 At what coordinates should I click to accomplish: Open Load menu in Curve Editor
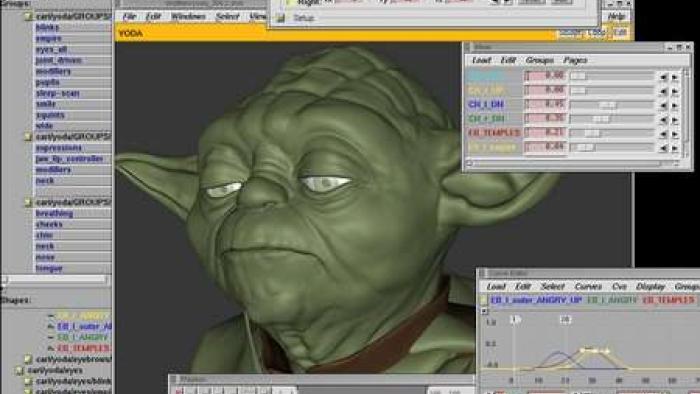coord(496,286)
